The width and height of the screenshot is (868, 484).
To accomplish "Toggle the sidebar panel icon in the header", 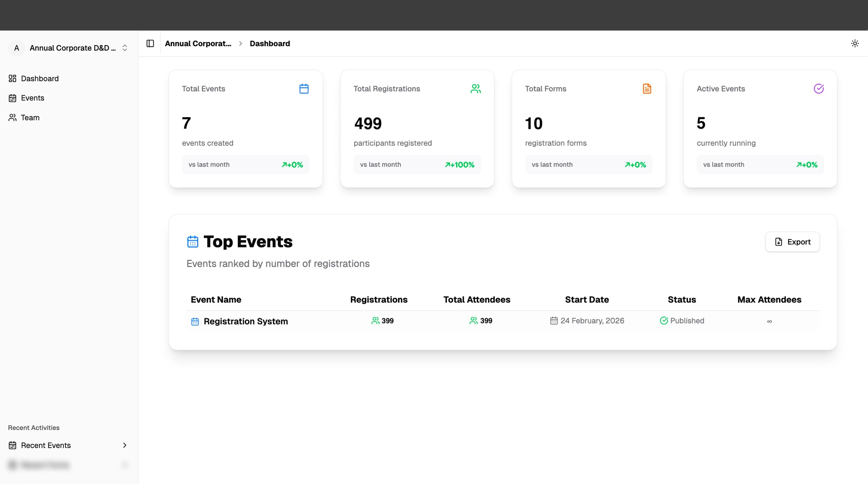I will click(149, 43).
